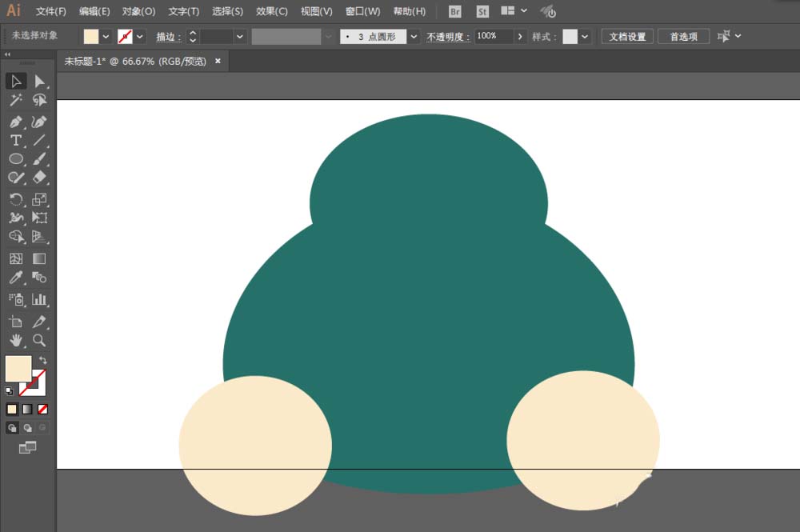800x532 pixels.
Task: Select the Pen tool
Action: [16, 122]
